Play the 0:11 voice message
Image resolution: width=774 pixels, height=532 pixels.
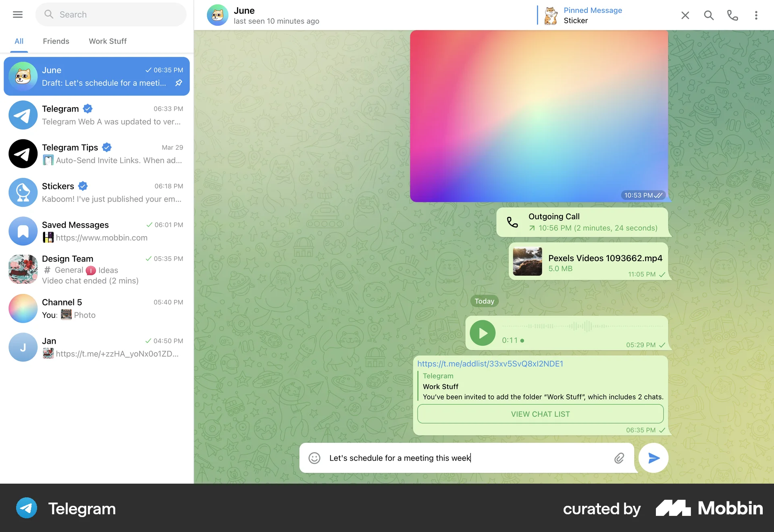482,333
